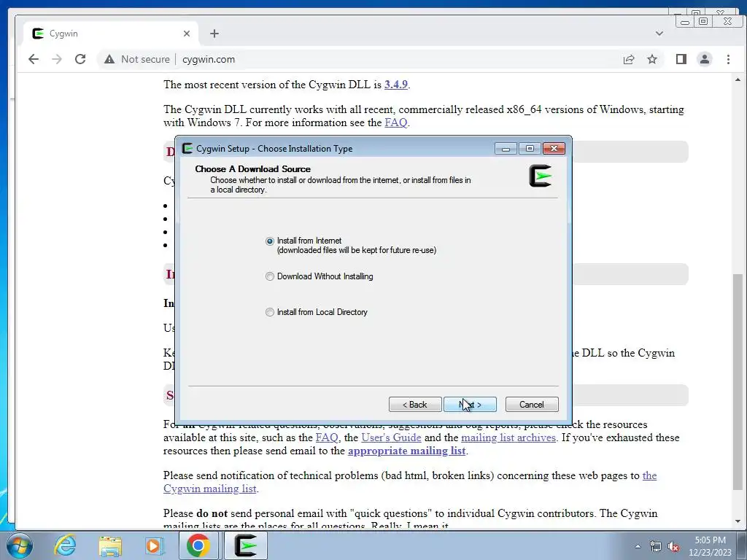Launch Internet Explorer from taskbar
The image size is (747, 560).
pyautogui.click(x=65, y=545)
